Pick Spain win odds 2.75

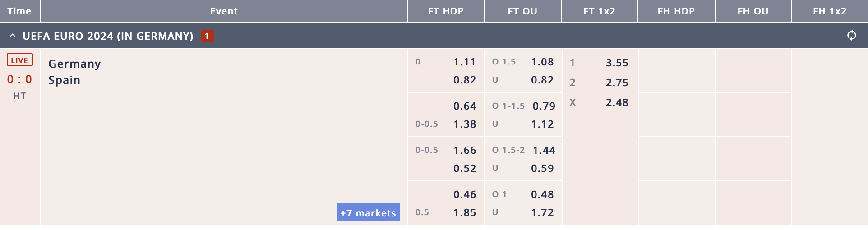617,83
